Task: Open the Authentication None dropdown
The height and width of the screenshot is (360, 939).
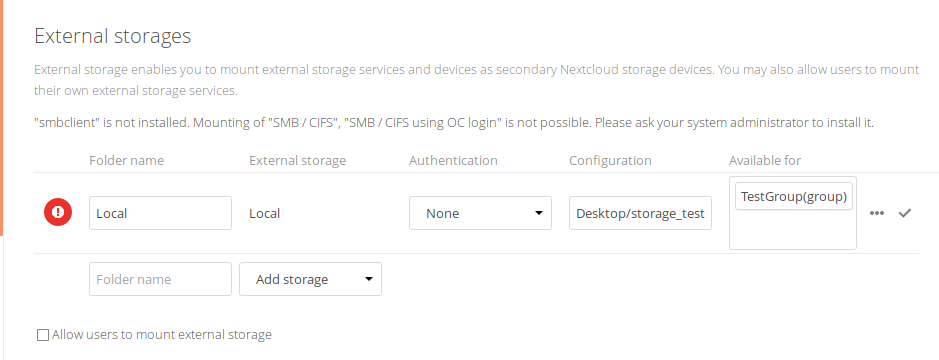Action: pos(480,213)
